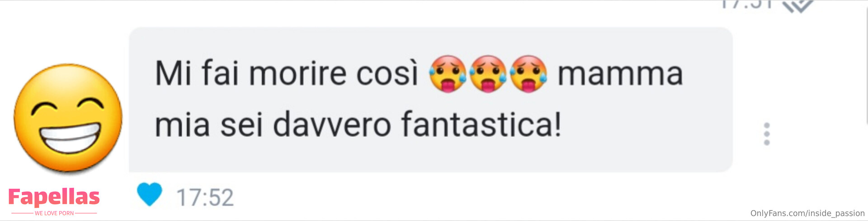
Task: Click the first hot face emoji
Action: click(x=448, y=74)
